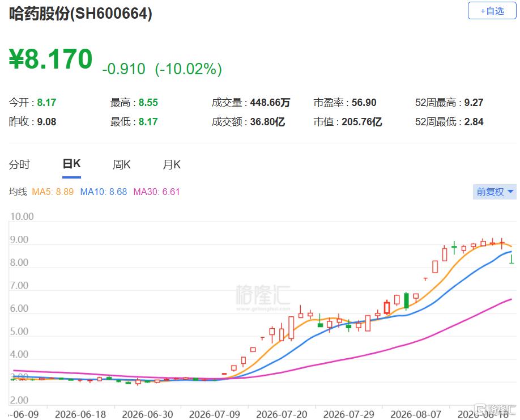The image size is (520, 420).
Task: Expand the 前复权 adjustment dropdown
Action: (495, 192)
